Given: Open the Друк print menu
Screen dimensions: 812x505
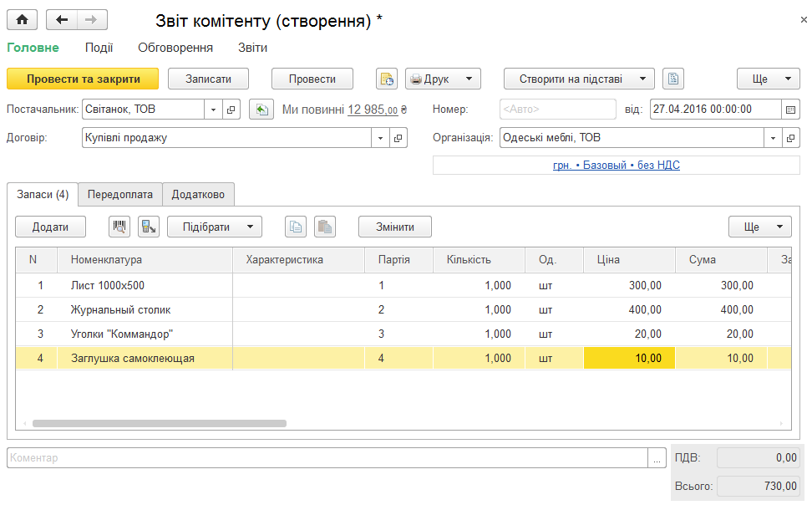Looking at the screenshot, I should [x=443, y=79].
